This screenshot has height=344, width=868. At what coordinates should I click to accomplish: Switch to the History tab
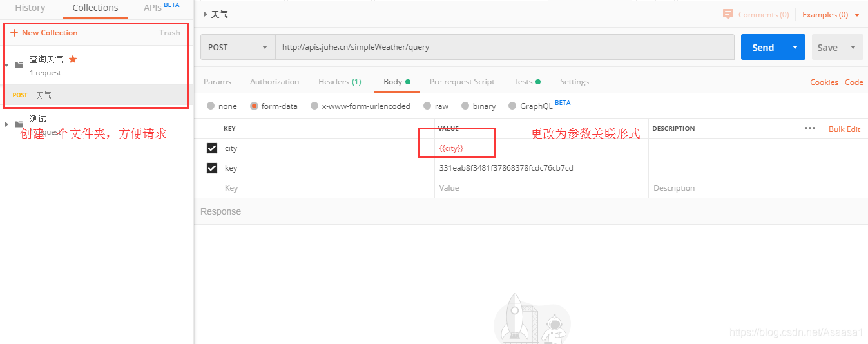click(30, 8)
